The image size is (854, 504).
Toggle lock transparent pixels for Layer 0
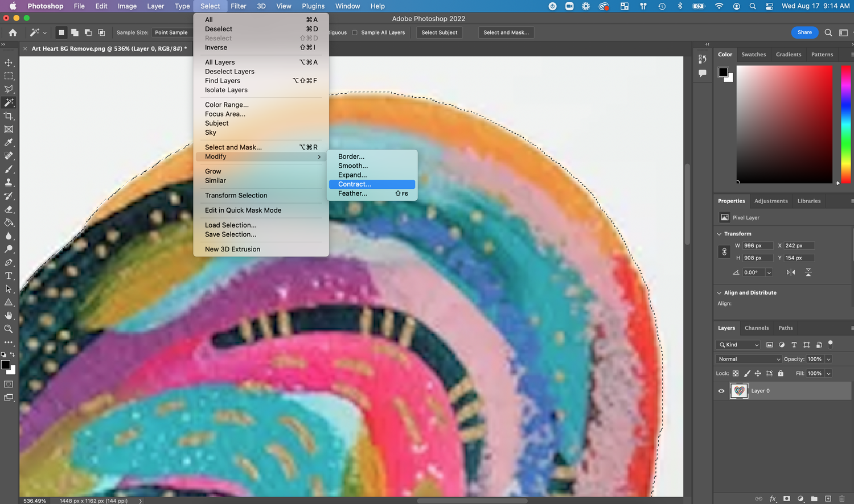pos(736,373)
